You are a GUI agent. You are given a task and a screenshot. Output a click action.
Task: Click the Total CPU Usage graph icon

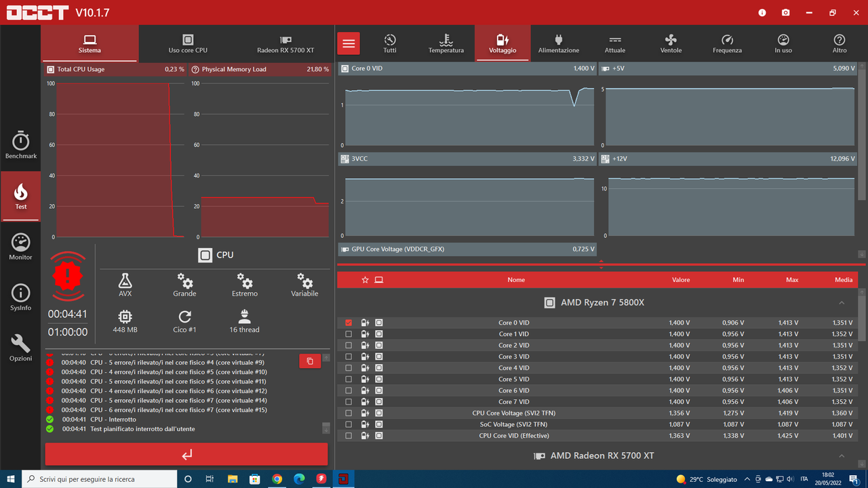pos(50,69)
